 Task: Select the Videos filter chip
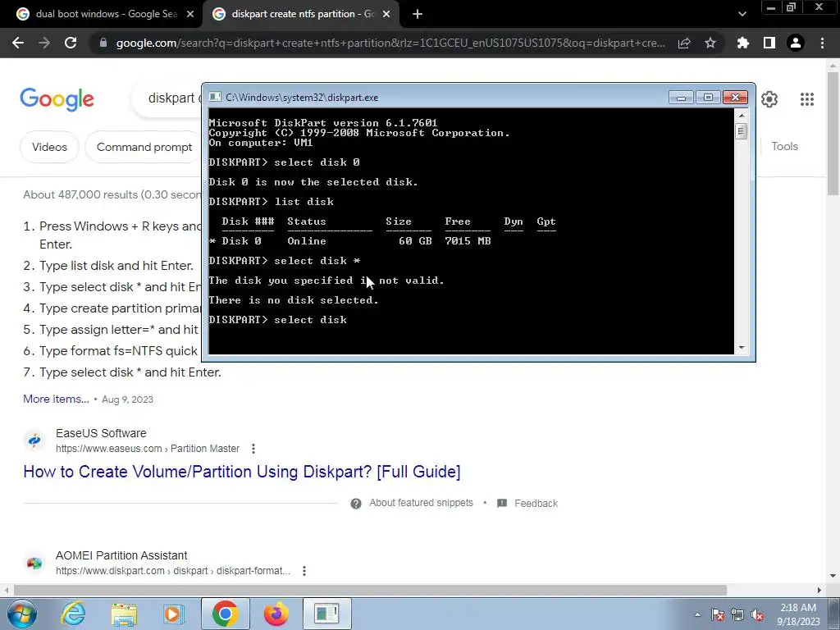(49, 147)
